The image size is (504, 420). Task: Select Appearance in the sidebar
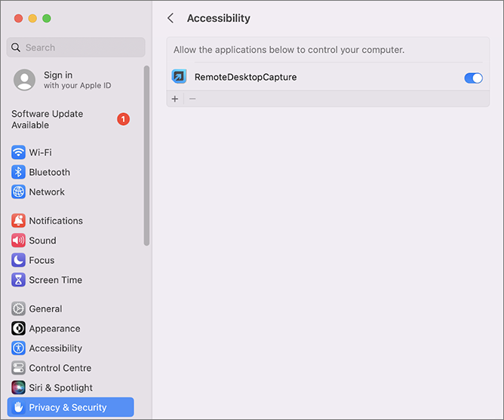pos(54,329)
